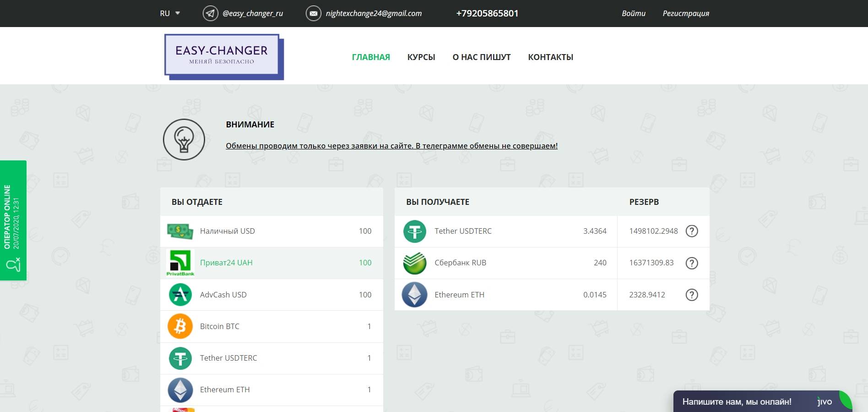Click the ВЫ ПОЛУЧАЕТЕ column header
This screenshot has height=412, width=868.
click(x=438, y=202)
